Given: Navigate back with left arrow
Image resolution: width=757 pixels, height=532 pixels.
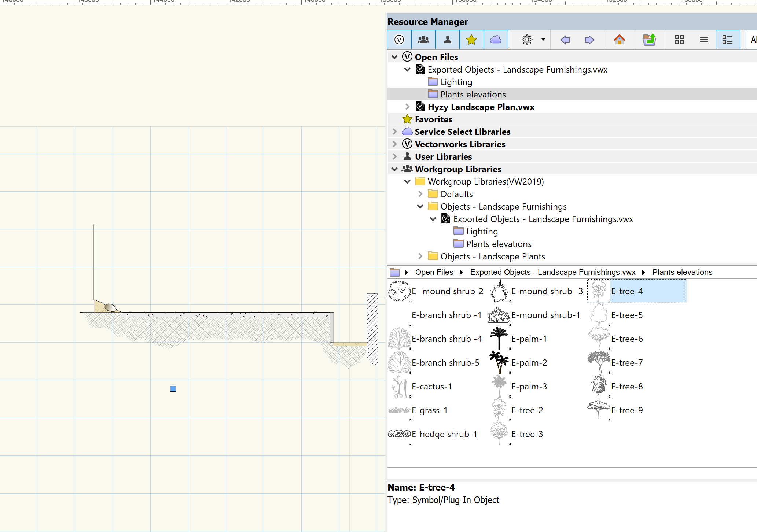Looking at the screenshot, I should click(x=565, y=40).
